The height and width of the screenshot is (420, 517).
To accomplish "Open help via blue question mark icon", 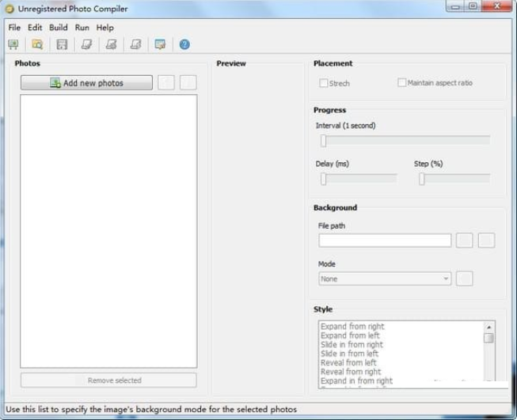I will coord(184,44).
